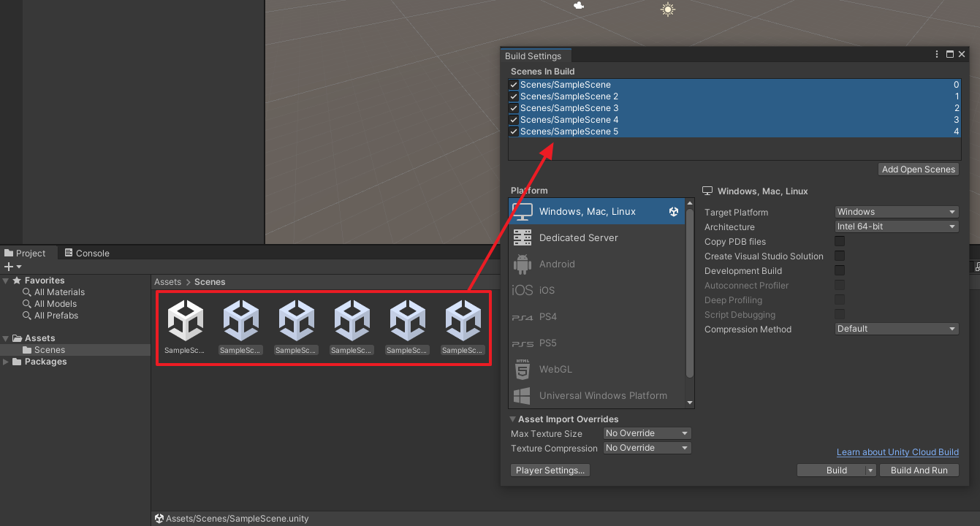Click the Unity logo in the bottom status path
Image resolution: width=980 pixels, height=526 pixels.
(159, 519)
